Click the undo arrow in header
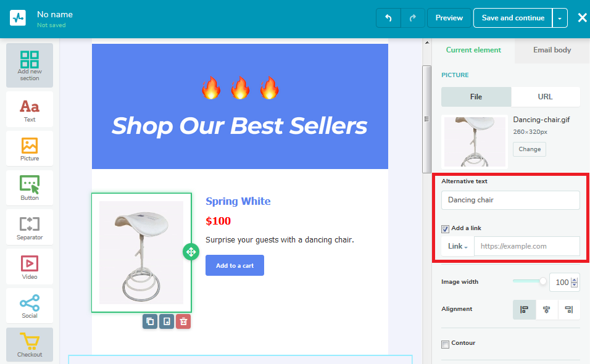590x364 pixels. [388, 18]
